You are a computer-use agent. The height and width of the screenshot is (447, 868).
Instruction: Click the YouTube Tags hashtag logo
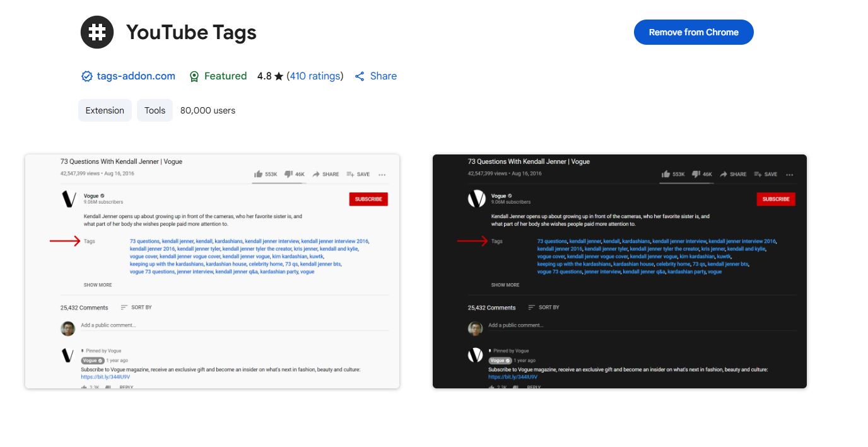97,32
